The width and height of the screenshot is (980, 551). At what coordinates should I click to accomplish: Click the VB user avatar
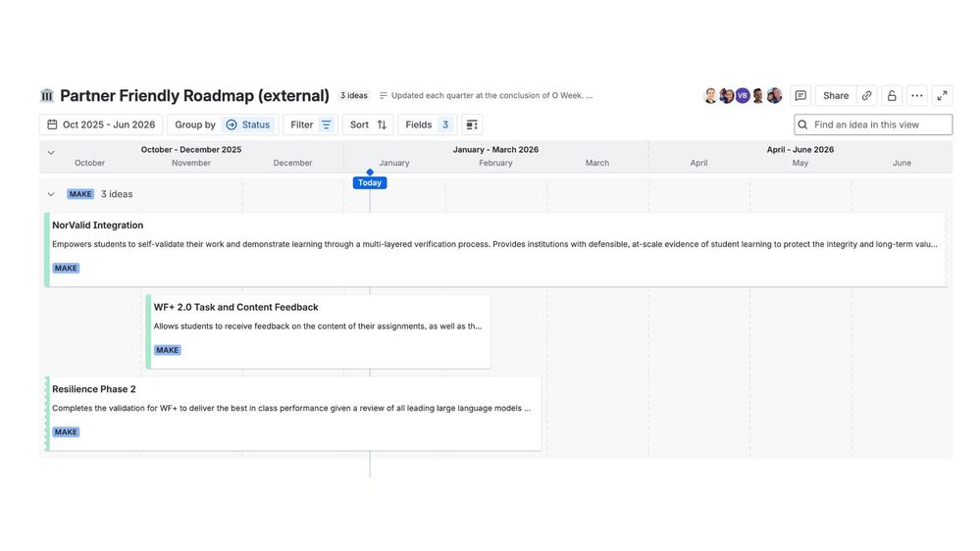tap(743, 95)
